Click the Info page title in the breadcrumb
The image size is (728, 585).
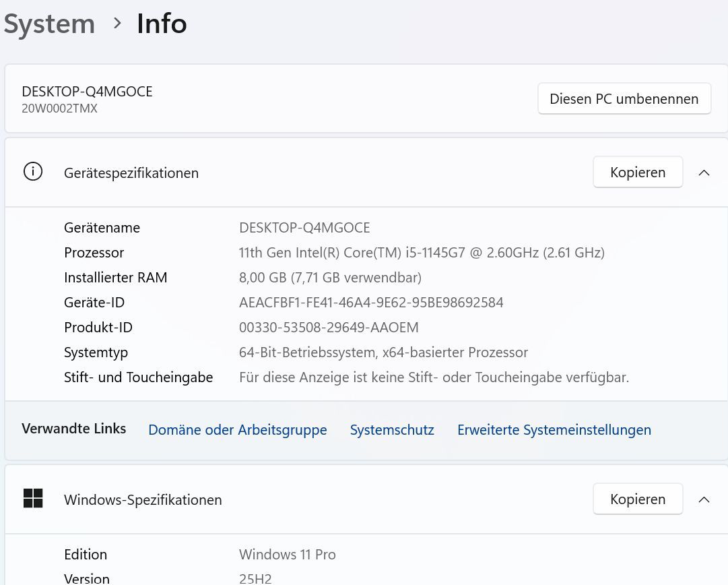click(x=162, y=24)
